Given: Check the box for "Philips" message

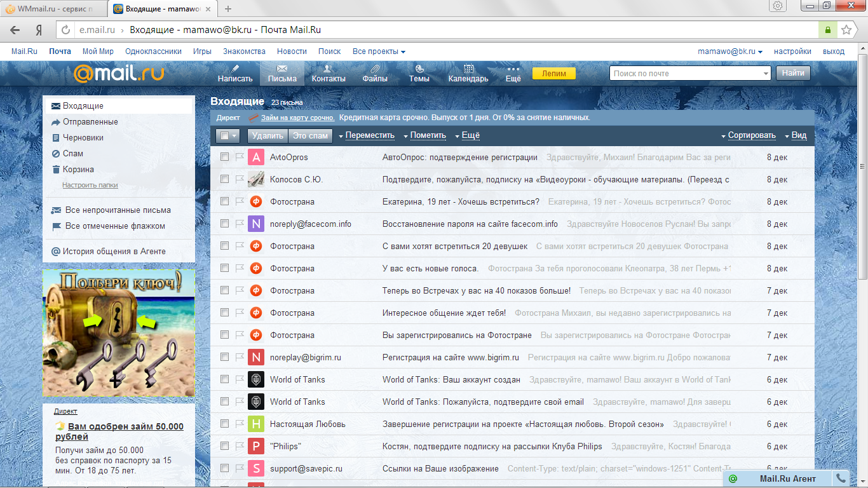Looking at the screenshot, I should [224, 446].
